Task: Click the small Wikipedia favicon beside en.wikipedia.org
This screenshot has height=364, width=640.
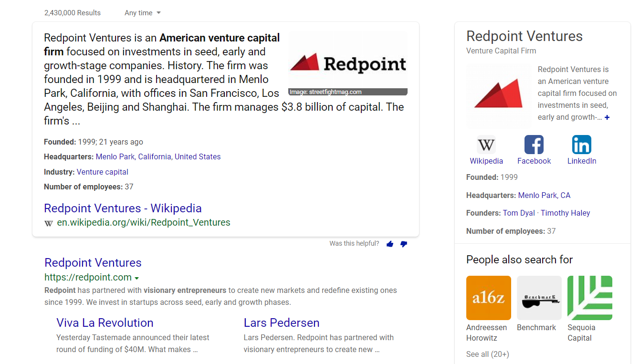Action: click(49, 223)
